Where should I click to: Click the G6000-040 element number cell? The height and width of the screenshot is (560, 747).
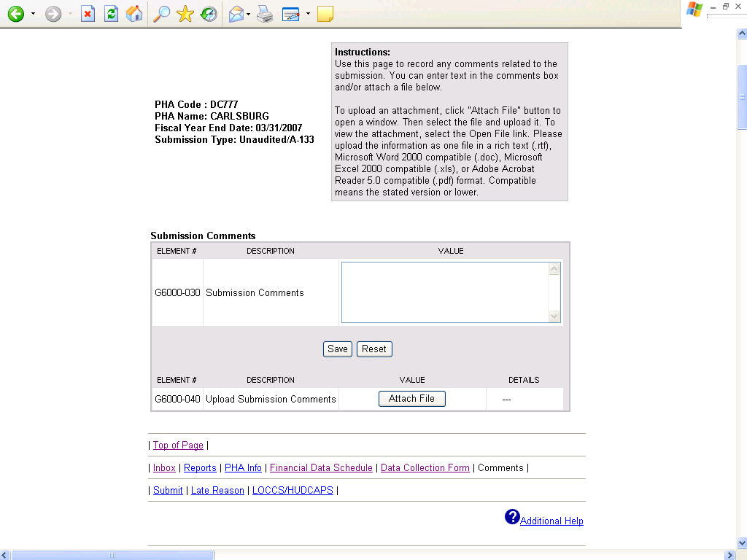177,400
